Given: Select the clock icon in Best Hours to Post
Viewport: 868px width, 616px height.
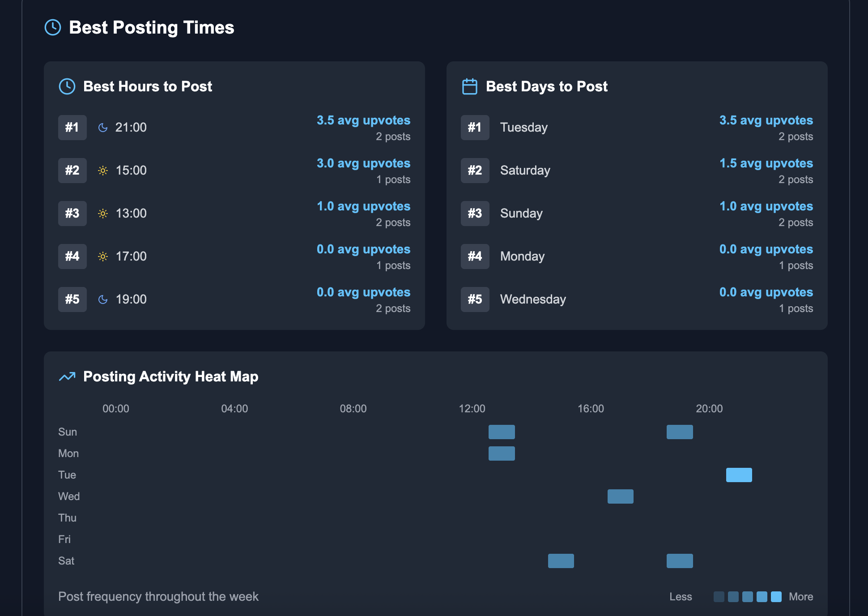Looking at the screenshot, I should coord(67,86).
